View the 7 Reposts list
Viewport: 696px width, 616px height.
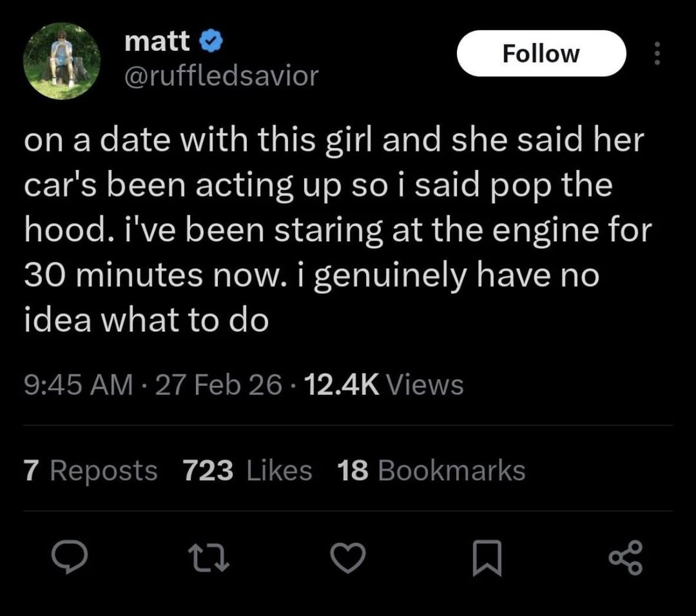[x=90, y=470]
